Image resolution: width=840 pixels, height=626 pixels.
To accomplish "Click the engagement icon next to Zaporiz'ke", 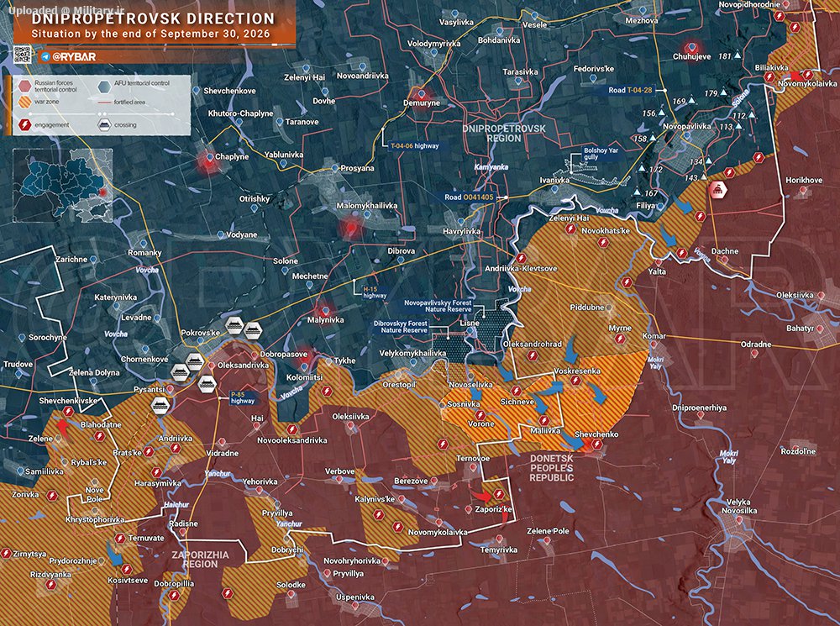I will click(x=499, y=493).
